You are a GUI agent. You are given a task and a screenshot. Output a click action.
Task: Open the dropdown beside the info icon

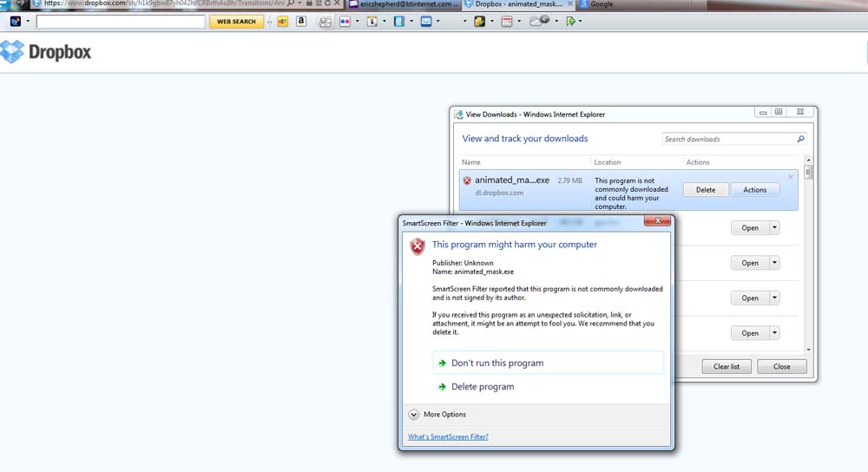tap(385, 22)
